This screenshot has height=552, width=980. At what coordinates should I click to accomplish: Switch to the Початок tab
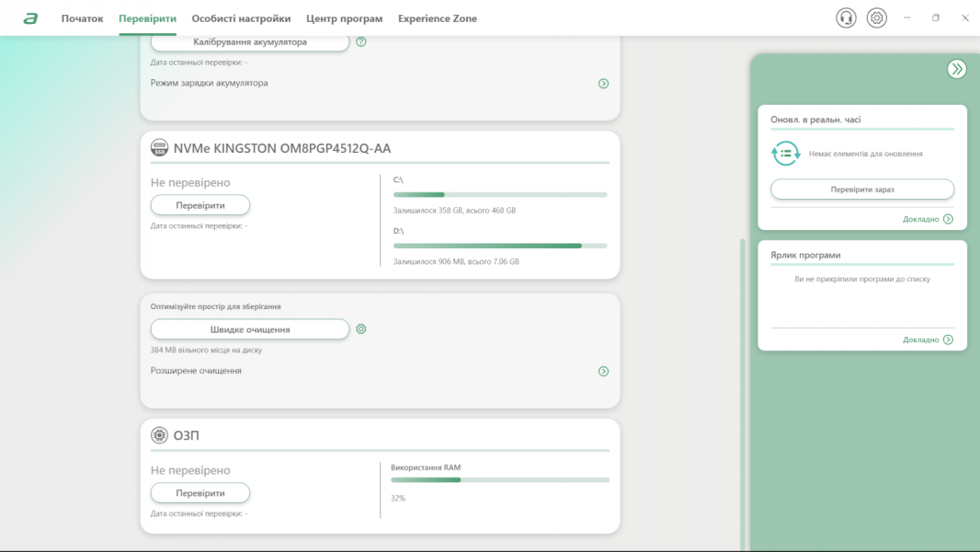click(x=82, y=18)
